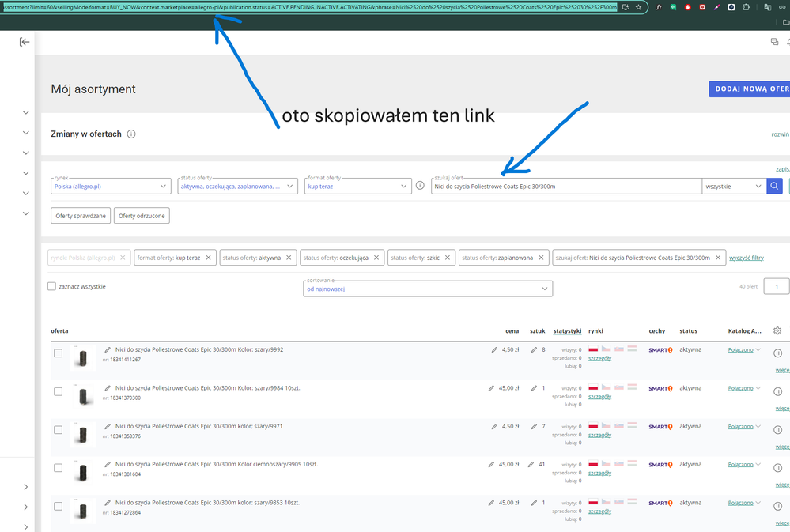This screenshot has height=532, width=790.
Task: Click the info icon beside Zmiany w ofertach
Action: [131, 134]
